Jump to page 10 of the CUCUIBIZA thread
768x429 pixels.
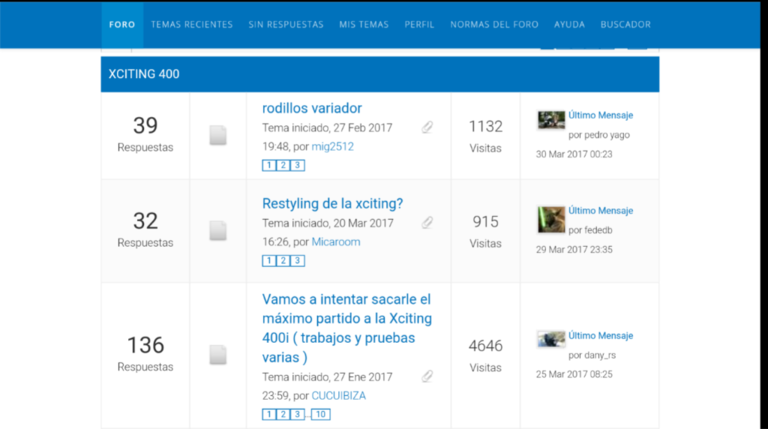320,414
